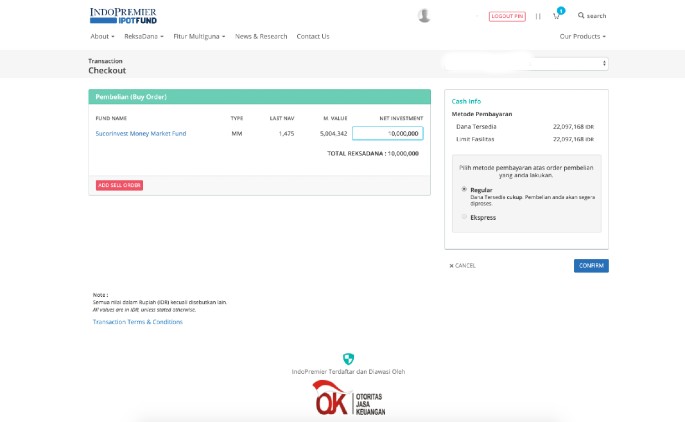
Task: Click the FUND NAME column header
Action: coord(111,118)
